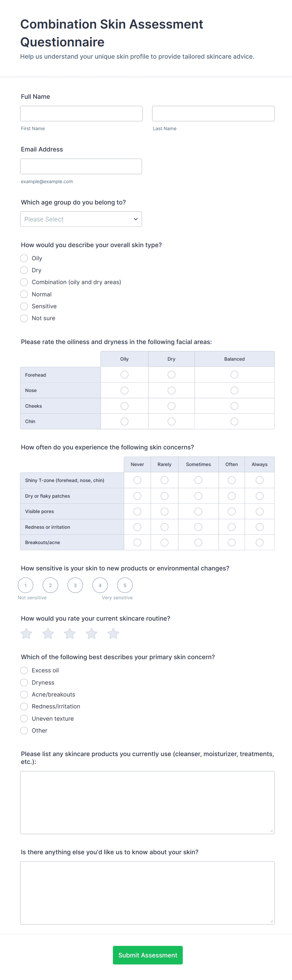Screen dimensions: 292x980
Task: Submit the assessment form
Action: tap(148, 955)
